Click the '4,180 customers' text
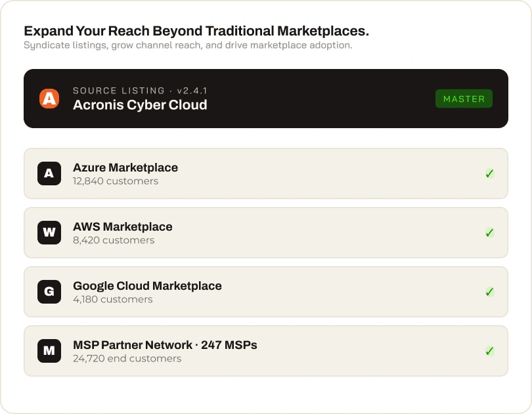532x414 pixels. (113, 299)
